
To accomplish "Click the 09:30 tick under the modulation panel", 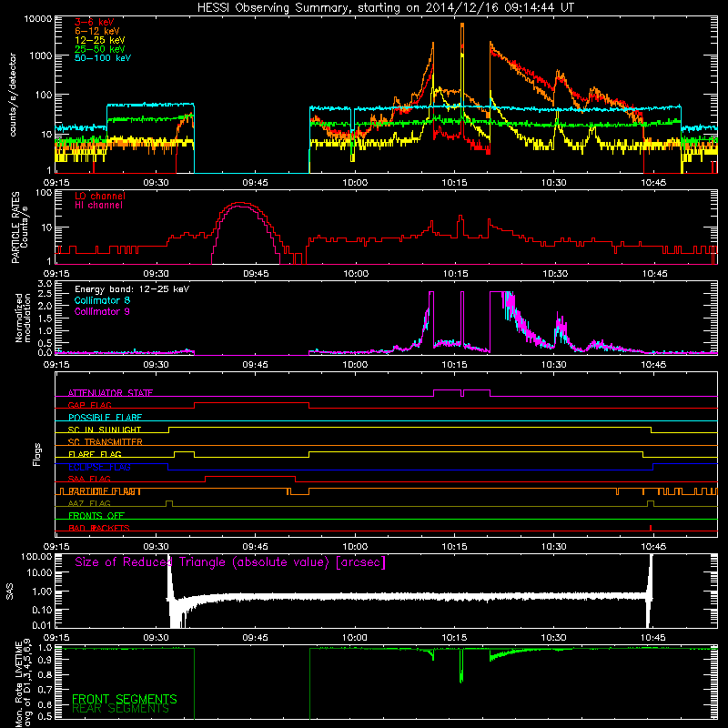I will point(156,365).
